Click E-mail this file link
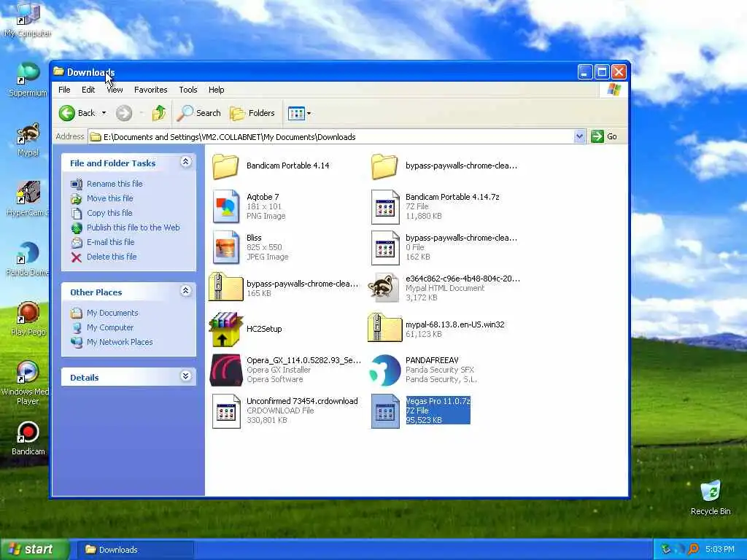The image size is (747, 560). pos(111,242)
